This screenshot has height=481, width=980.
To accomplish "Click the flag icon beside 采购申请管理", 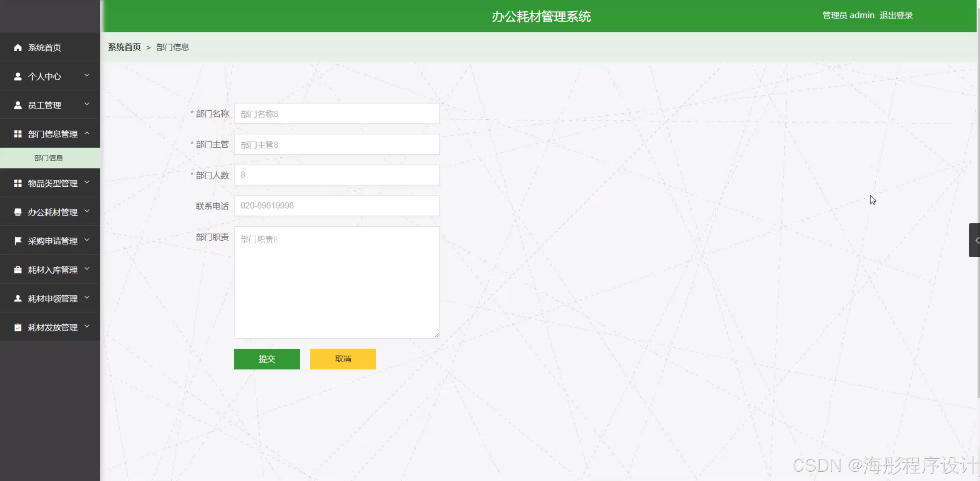I will point(18,241).
